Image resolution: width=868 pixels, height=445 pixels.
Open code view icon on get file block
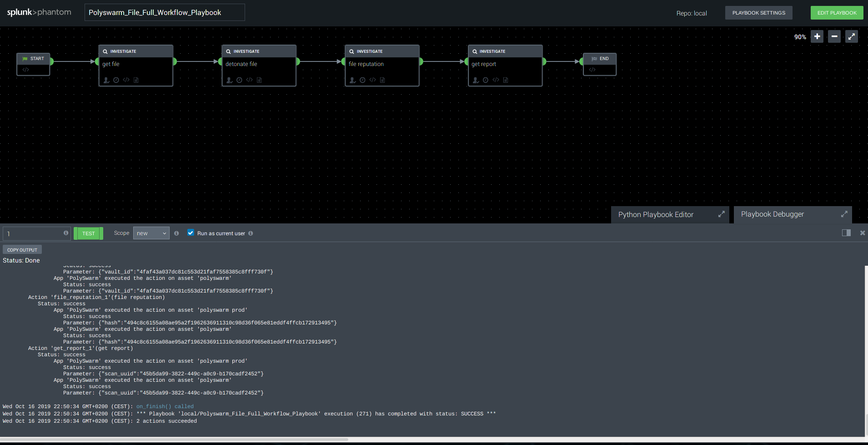click(x=126, y=80)
